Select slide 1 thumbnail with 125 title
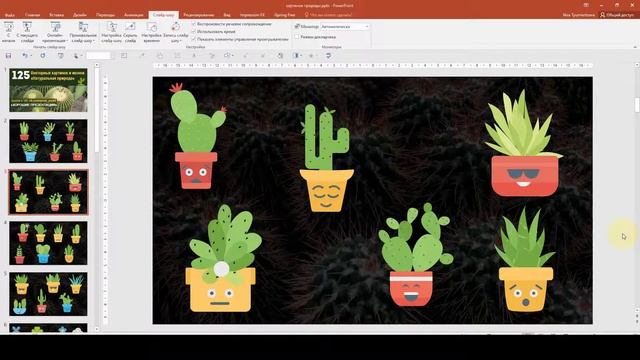Screen dimensions: 640x360 point(48,90)
